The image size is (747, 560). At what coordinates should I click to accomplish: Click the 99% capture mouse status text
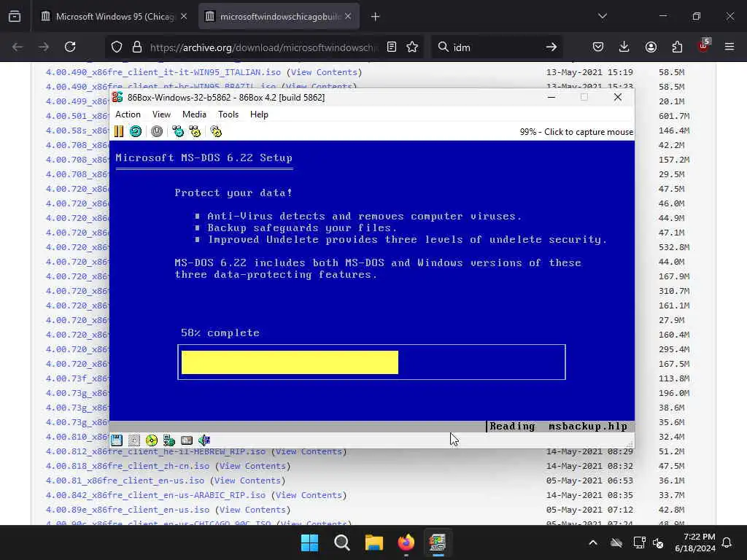tap(576, 132)
